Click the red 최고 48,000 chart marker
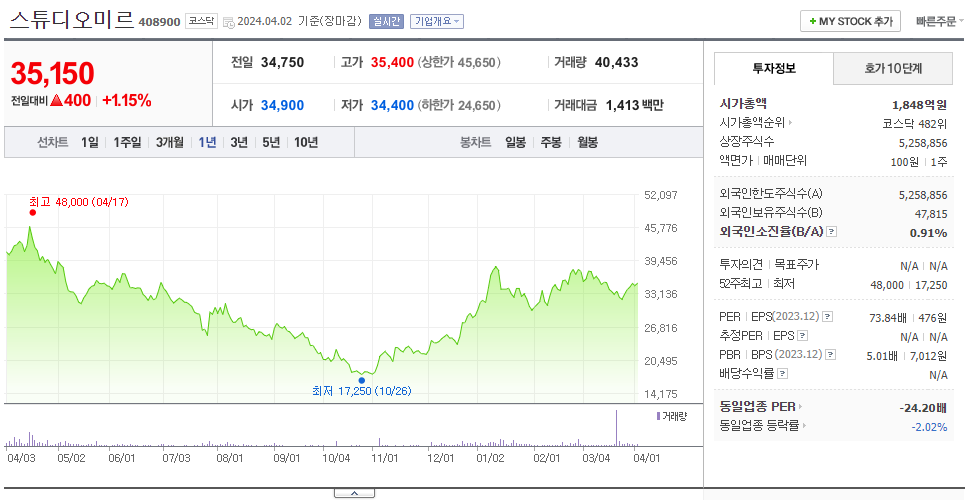The height and width of the screenshot is (500, 968). tap(33, 212)
